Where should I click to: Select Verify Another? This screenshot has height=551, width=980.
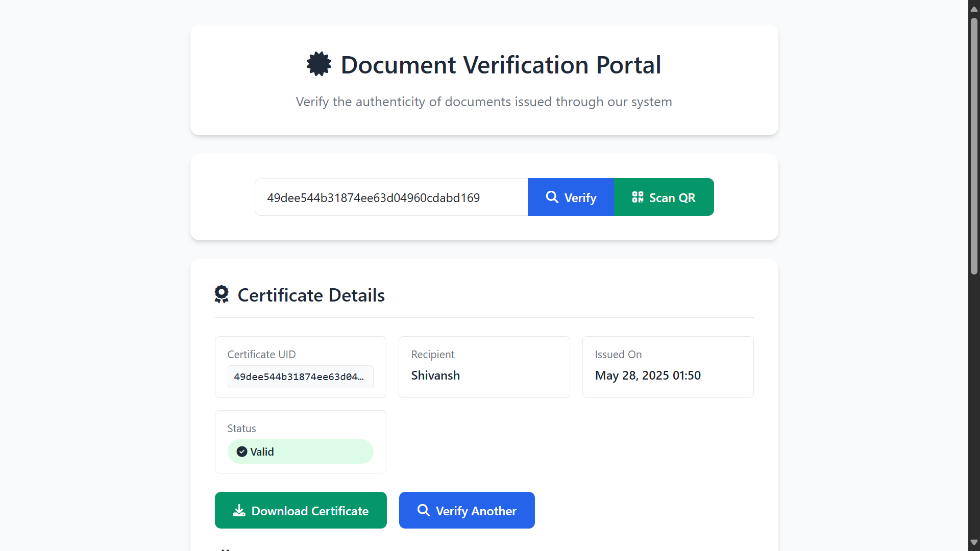467,510
